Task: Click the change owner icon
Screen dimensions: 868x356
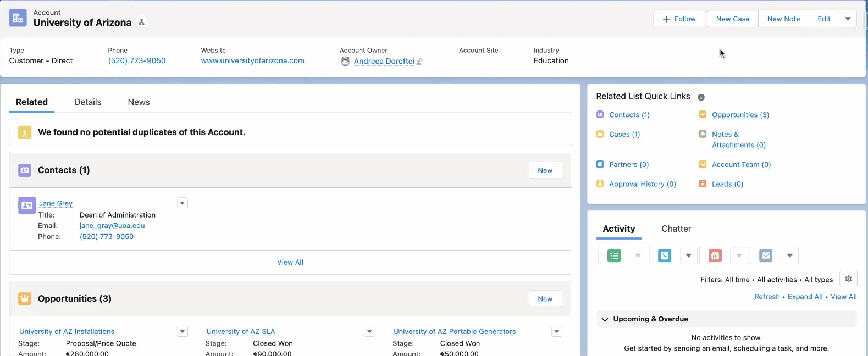Action: coord(419,62)
